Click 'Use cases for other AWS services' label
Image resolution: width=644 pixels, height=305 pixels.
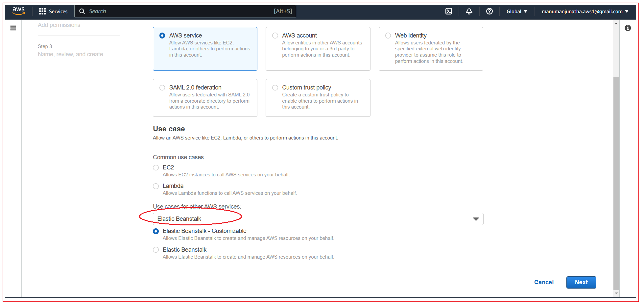click(x=197, y=207)
